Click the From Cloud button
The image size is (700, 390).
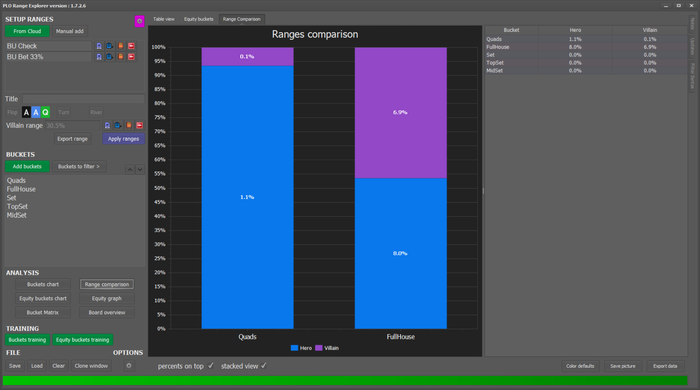[x=27, y=31]
